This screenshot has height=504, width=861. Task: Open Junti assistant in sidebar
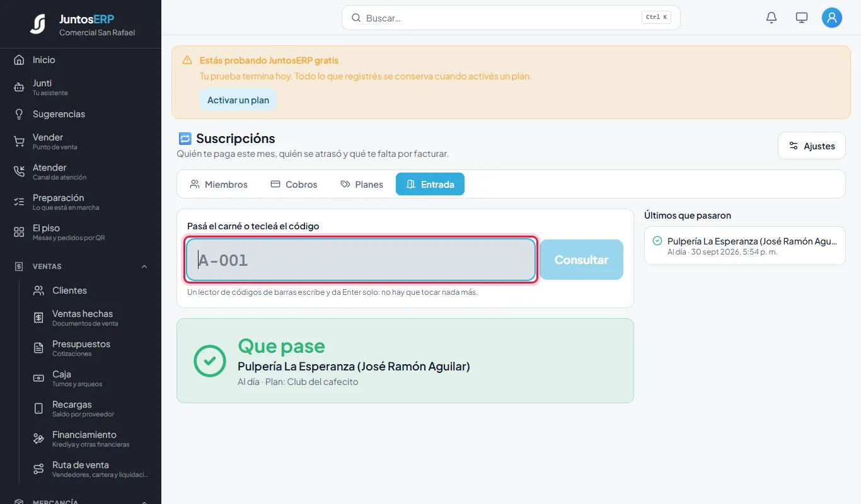pyautogui.click(x=81, y=87)
